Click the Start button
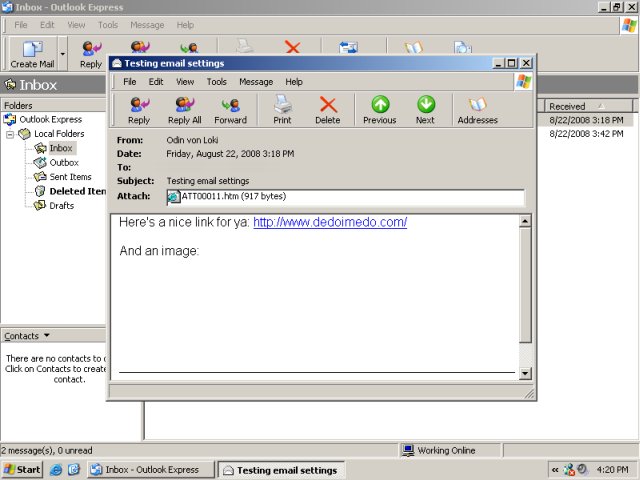Viewport: 640px width, 480px height. pyautogui.click(x=22, y=470)
